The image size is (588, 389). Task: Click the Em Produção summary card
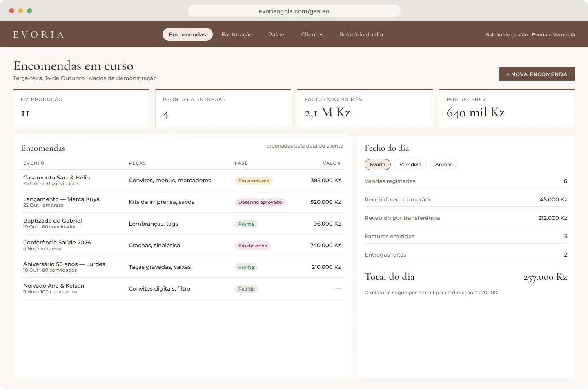click(x=81, y=108)
